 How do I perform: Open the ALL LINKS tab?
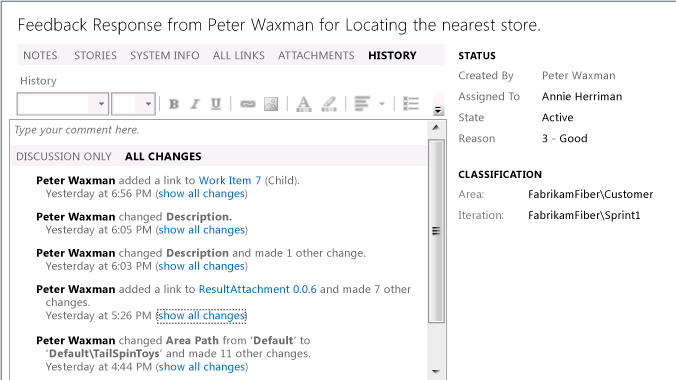pos(238,55)
